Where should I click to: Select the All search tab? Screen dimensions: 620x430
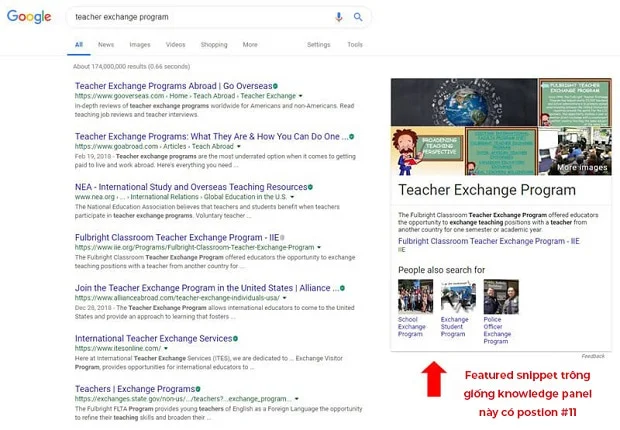tap(79, 45)
